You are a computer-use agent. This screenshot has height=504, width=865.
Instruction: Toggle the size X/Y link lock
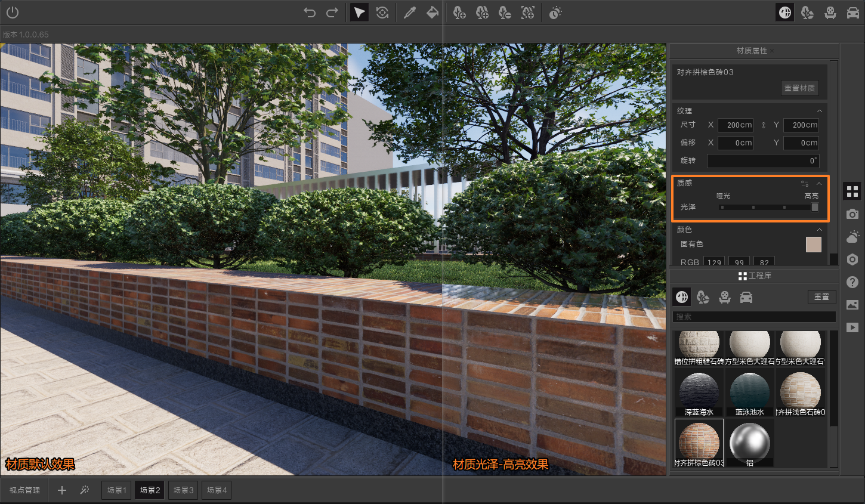763,125
